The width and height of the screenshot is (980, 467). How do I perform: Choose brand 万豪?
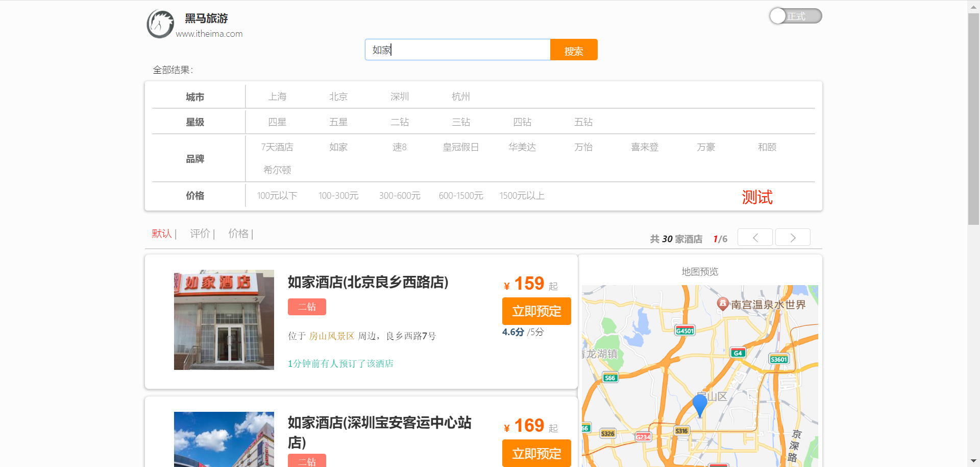pyautogui.click(x=706, y=147)
